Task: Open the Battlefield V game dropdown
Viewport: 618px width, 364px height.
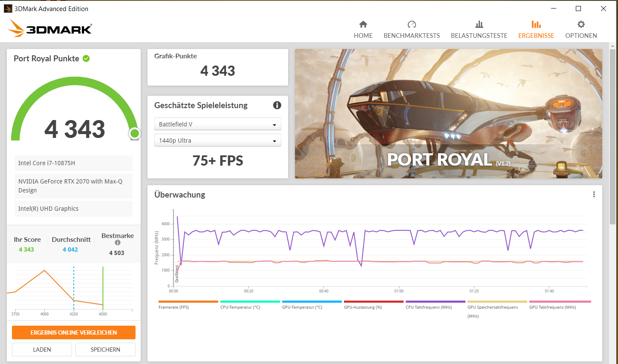Action: 218,124
